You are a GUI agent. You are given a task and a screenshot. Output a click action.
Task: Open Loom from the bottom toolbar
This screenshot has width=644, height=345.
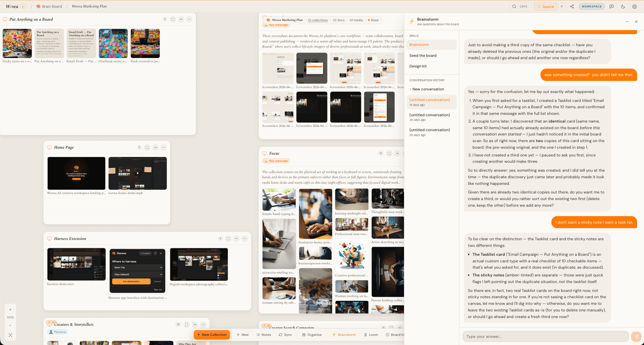[x=371, y=335]
